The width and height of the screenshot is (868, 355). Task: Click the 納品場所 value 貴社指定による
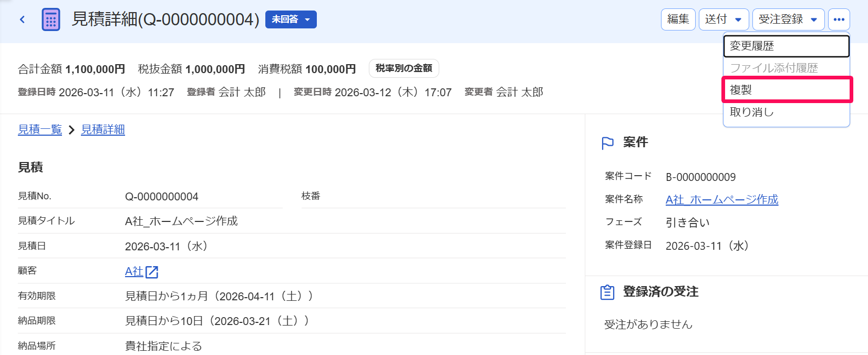pyautogui.click(x=163, y=346)
